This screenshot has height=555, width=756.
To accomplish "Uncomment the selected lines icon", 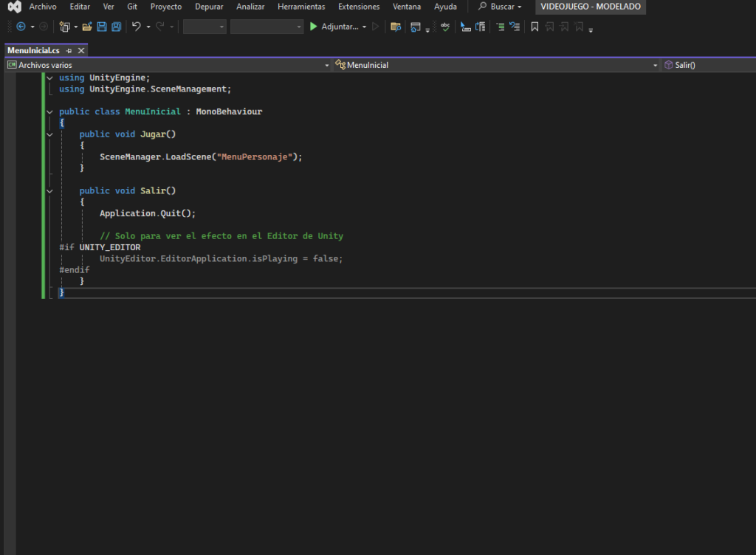I will coord(515,27).
